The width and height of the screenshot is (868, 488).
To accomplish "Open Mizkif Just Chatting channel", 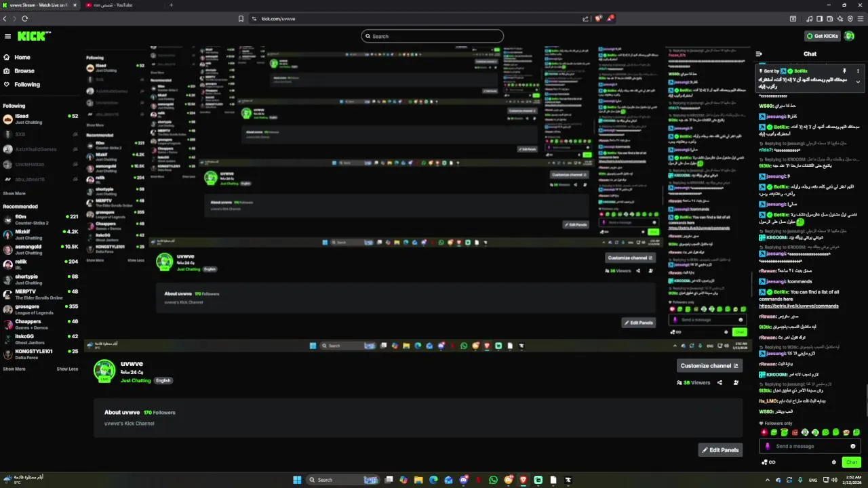I will click(41, 235).
